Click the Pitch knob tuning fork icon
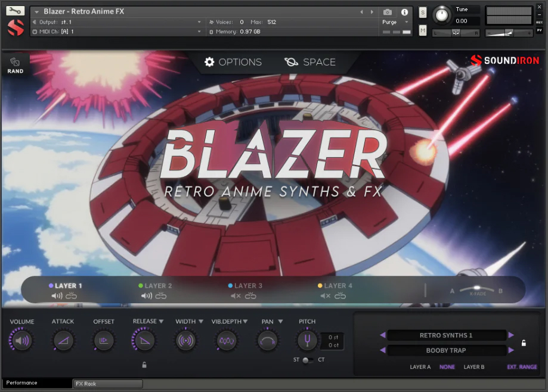The image size is (548, 392). coord(307,340)
